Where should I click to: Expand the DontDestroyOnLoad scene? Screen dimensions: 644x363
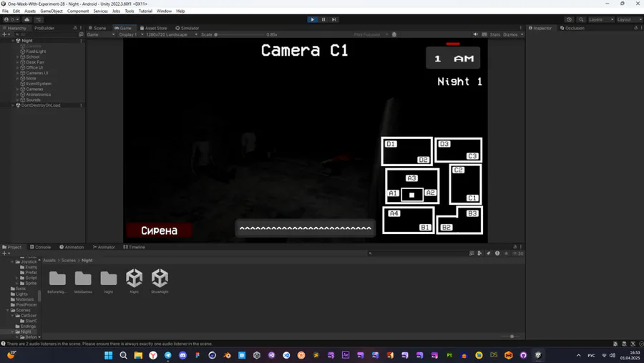point(13,105)
